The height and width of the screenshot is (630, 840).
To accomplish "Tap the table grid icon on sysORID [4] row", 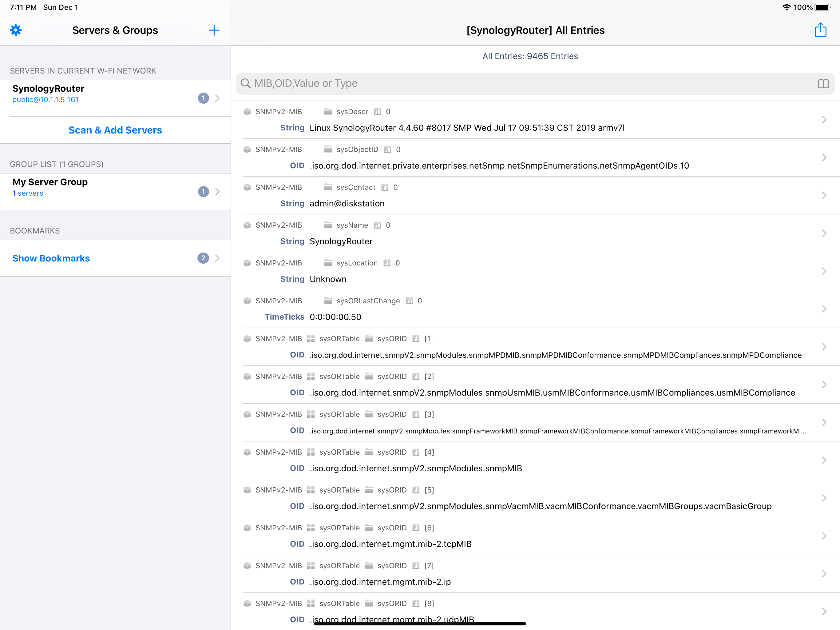I will pos(311,452).
